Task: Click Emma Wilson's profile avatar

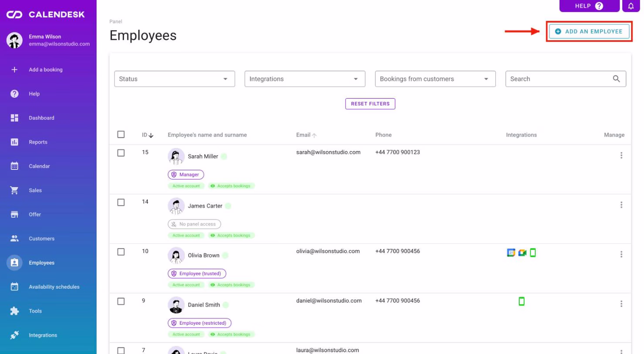Action: (x=14, y=40)
